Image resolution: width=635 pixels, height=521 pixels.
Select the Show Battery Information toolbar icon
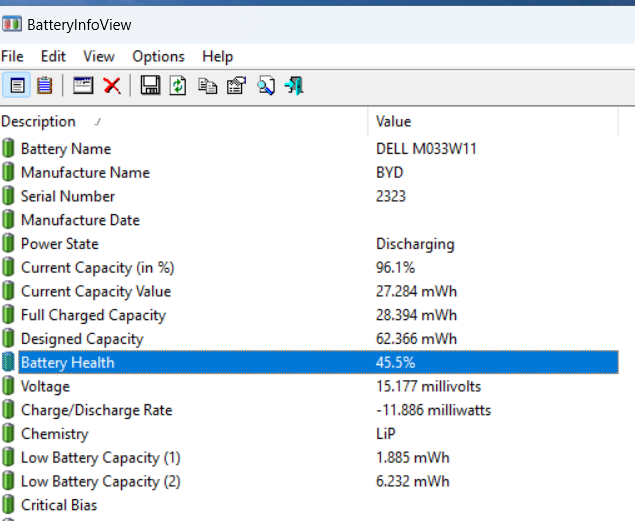coord(17,85)
